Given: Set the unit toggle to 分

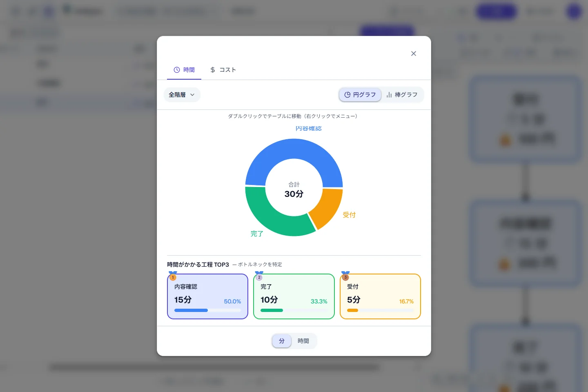Looking at the screenshot, I should tap(282, 341).
